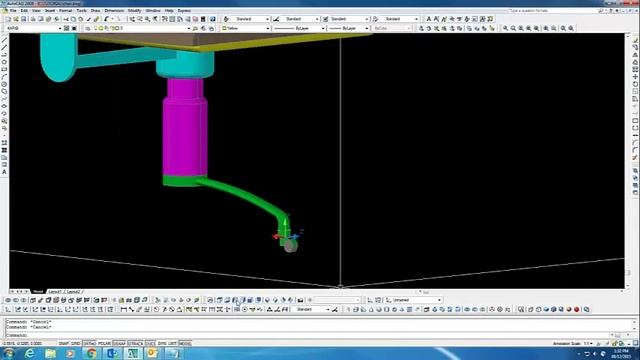Click the Undo arrow icon
The image size is (640, 360).
(x=107, y=19)
